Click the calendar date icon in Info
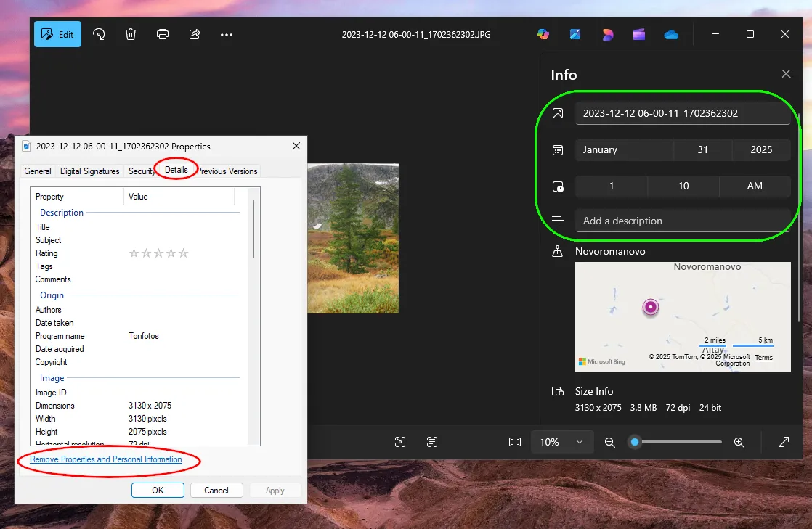 click(x=558, y=150)
